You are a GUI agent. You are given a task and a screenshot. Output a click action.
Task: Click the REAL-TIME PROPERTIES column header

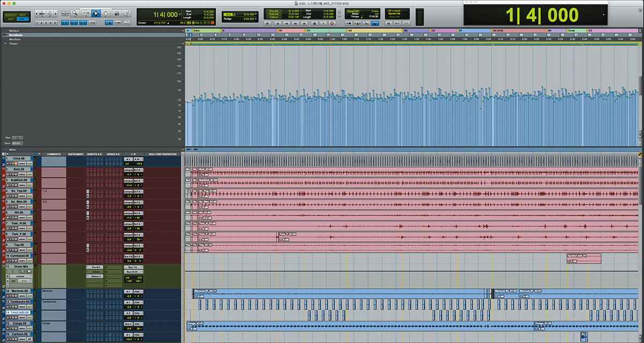162,154
